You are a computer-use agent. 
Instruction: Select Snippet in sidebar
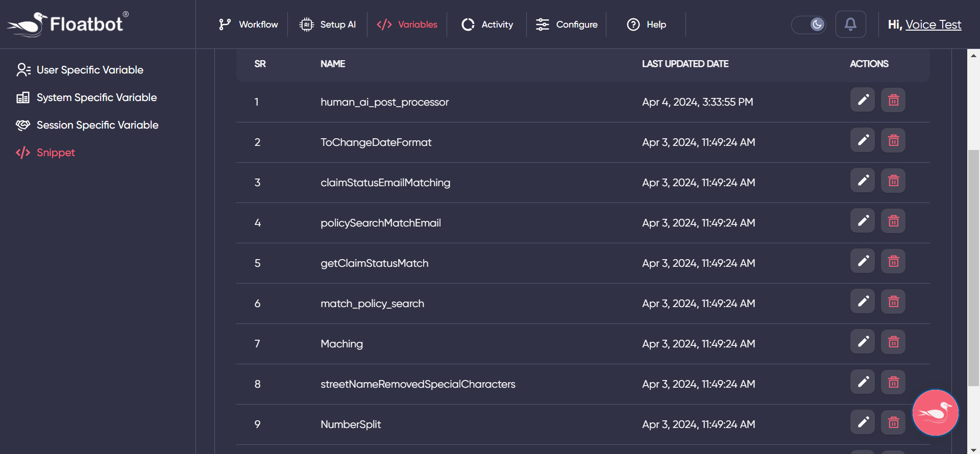coord(45,153)
